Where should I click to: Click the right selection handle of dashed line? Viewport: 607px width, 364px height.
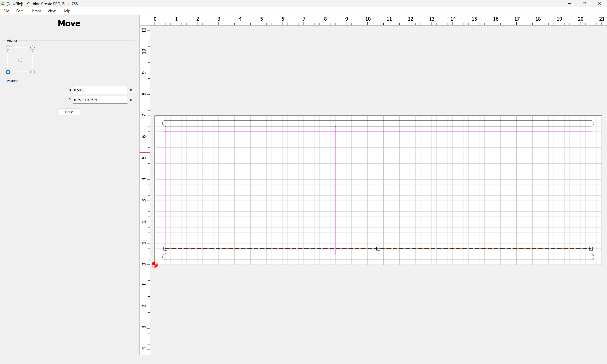tap(591, 249)
